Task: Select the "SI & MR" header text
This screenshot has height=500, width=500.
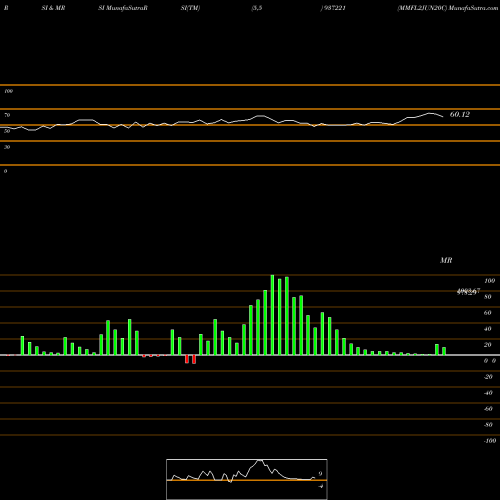Action: 53,8
